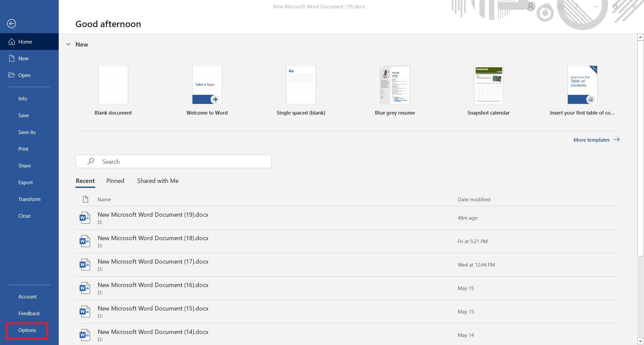The height and width of the screenshot is (345, 644).
Task: Switch to the Recent tab
Action: (x=85, y=181)
